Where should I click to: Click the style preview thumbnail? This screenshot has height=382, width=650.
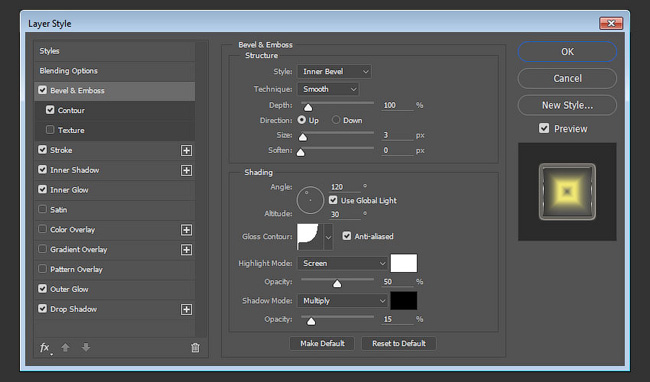pyautogui.click(x=567, y=191)
